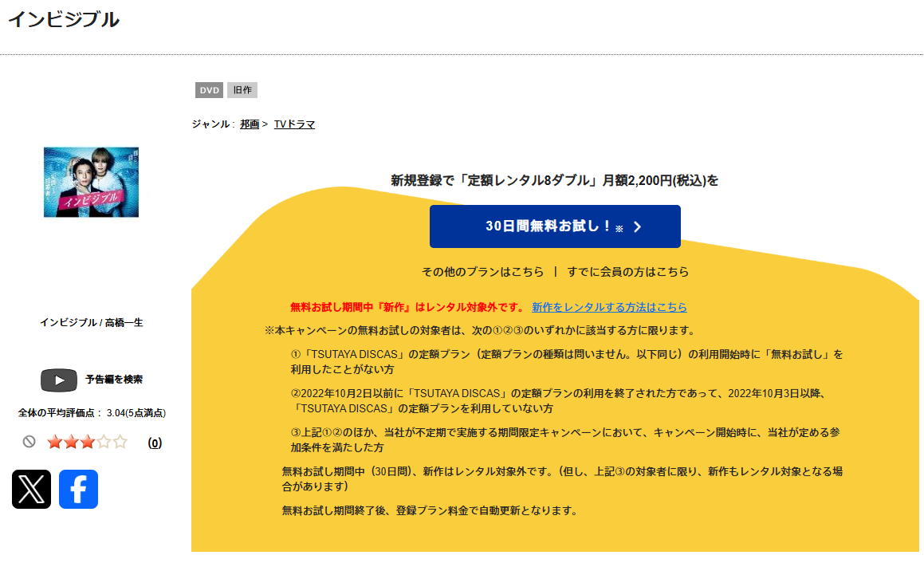Click the ※本キャンペーン eligibility note
Image resolution: width=924 pixels, height=563 pixels.
[480, 331]
